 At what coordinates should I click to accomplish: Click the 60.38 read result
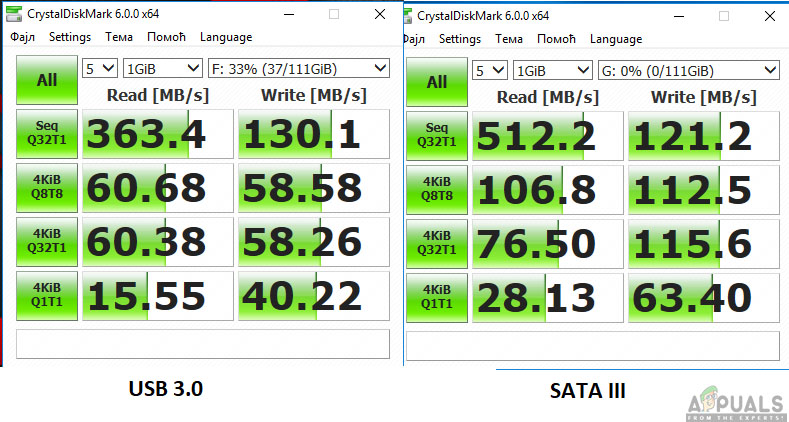coord(157,241)
